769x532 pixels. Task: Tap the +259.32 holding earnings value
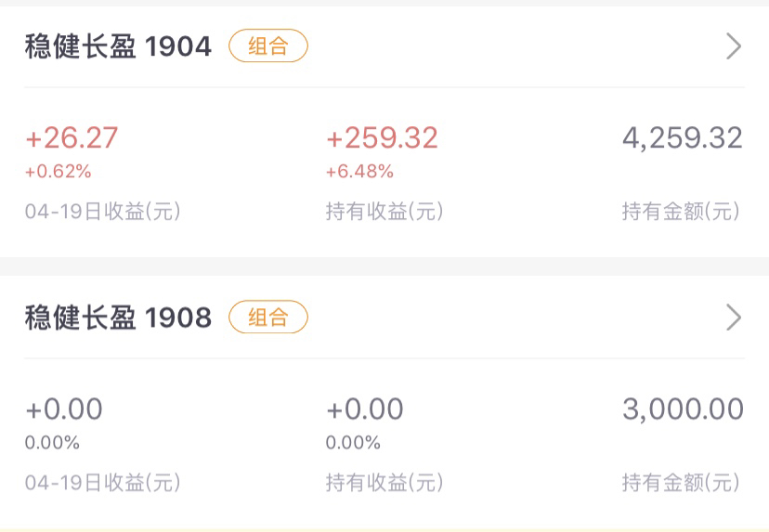tap(382, 137)
